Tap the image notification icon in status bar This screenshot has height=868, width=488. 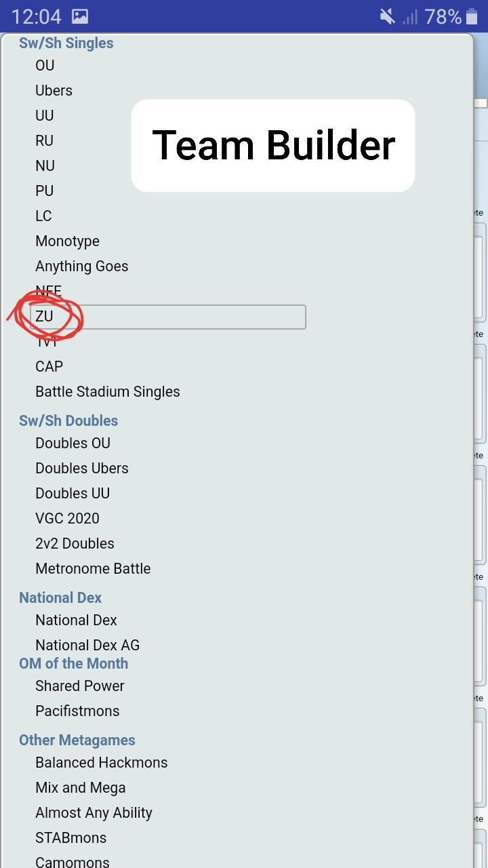tap(80, 16)
